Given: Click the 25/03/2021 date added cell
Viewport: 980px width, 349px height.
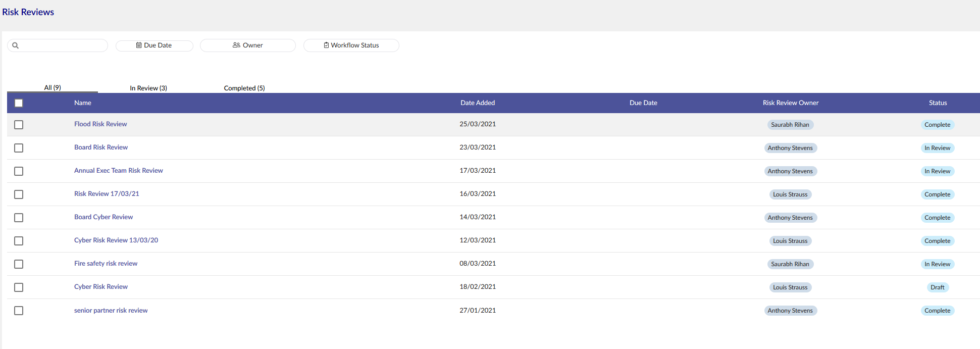Looking at the screenshot, I should pyautogui.click(x=478, y=124).
